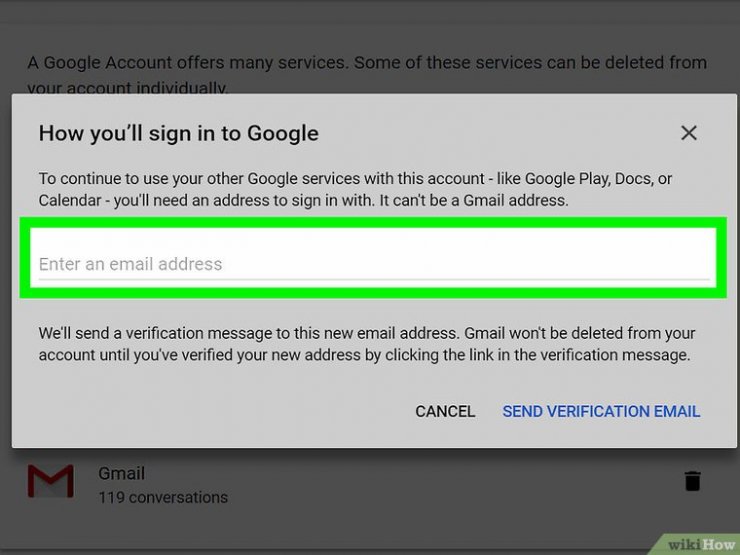Screen dimensions: 740x555
Task: Focus the "Enter an email address" field
Action: point(370,264)
